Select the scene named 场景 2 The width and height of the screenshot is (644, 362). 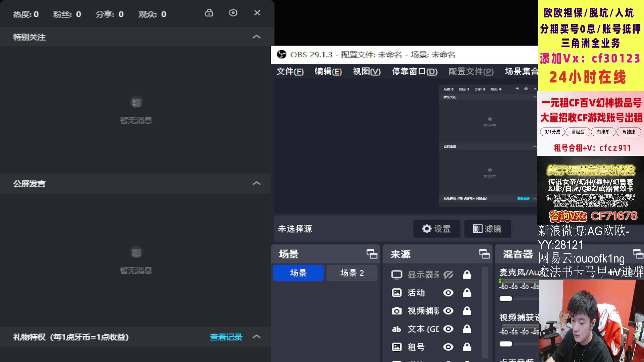click(x=352, y=273)
